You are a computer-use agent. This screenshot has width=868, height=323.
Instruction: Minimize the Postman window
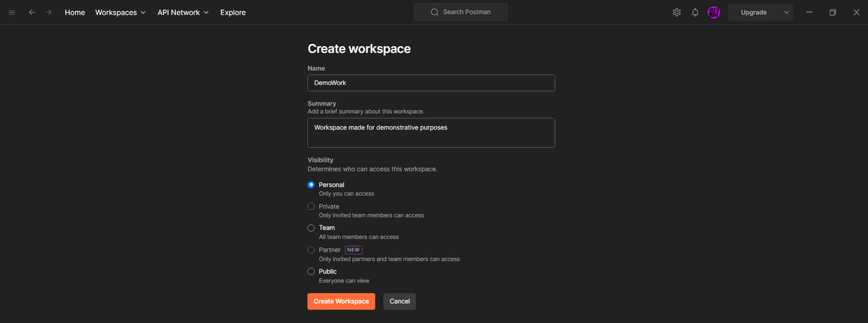[x=809, y=12]
